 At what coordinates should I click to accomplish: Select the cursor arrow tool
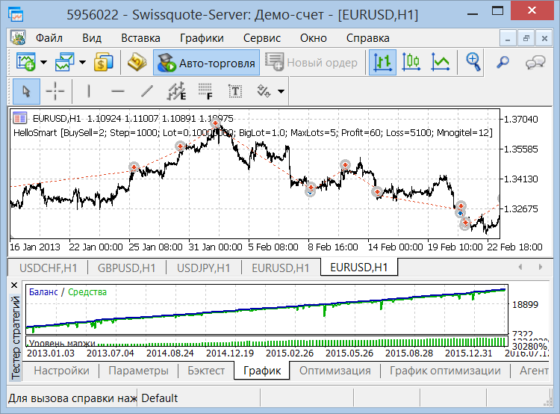26,91
